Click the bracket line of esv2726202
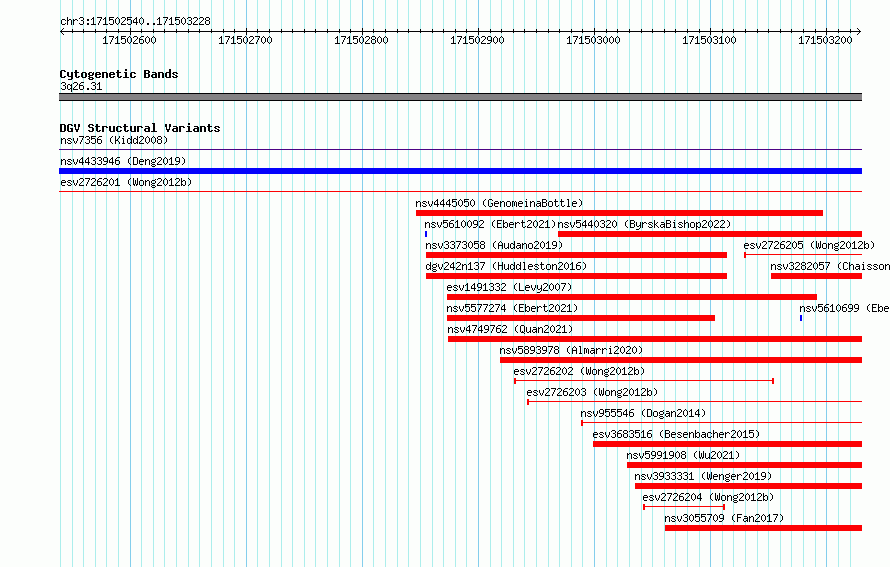Image resolution: width=890 pixels, height=567 pixels. (644, 381)
